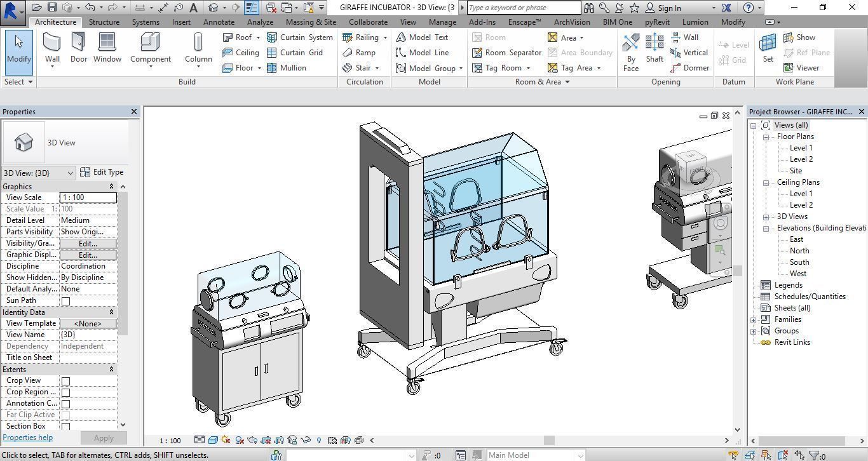The image size is (868, 461).
Task: Open the Collaborate ribbon tab
Action: point(368,22)
